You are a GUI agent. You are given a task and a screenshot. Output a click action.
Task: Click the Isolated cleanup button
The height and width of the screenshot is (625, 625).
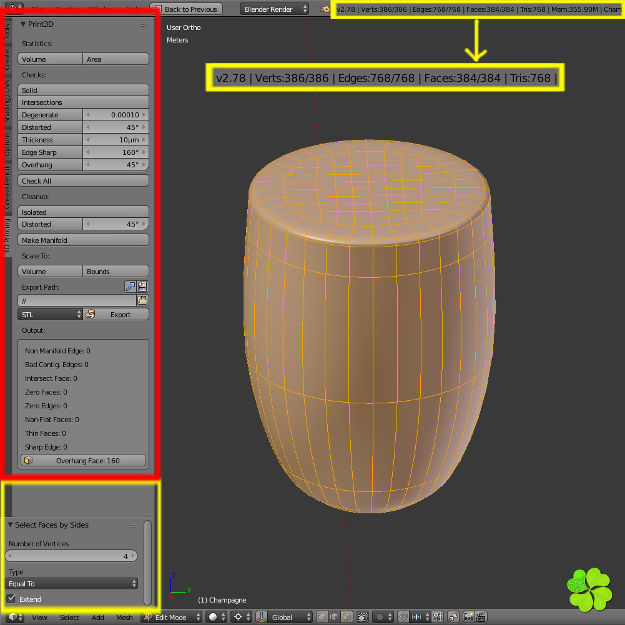83,212
